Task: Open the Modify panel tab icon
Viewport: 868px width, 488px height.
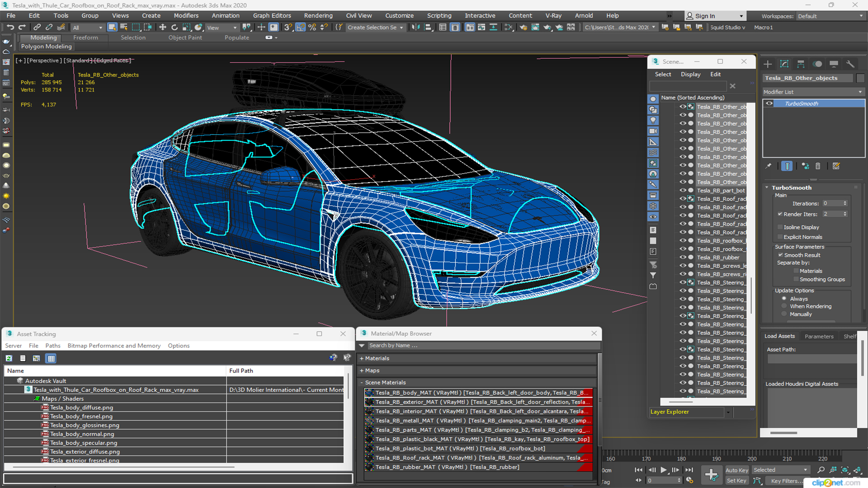Action: pos(784,64)
